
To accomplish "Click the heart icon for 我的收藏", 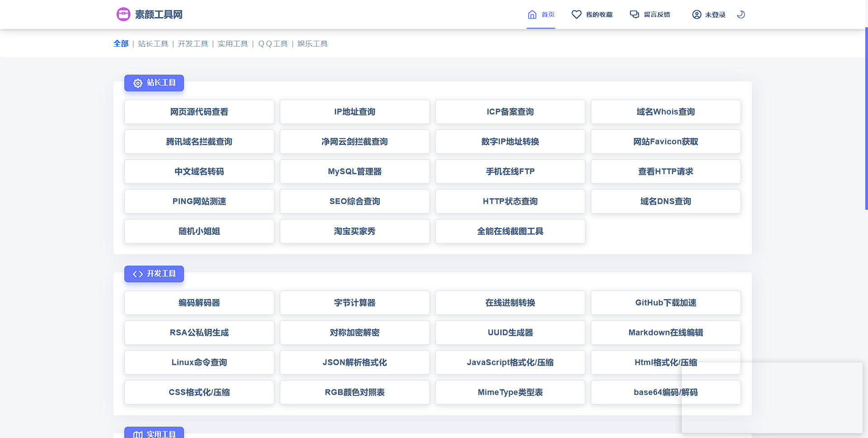I will pyautogui.click(x=576, y=14).
